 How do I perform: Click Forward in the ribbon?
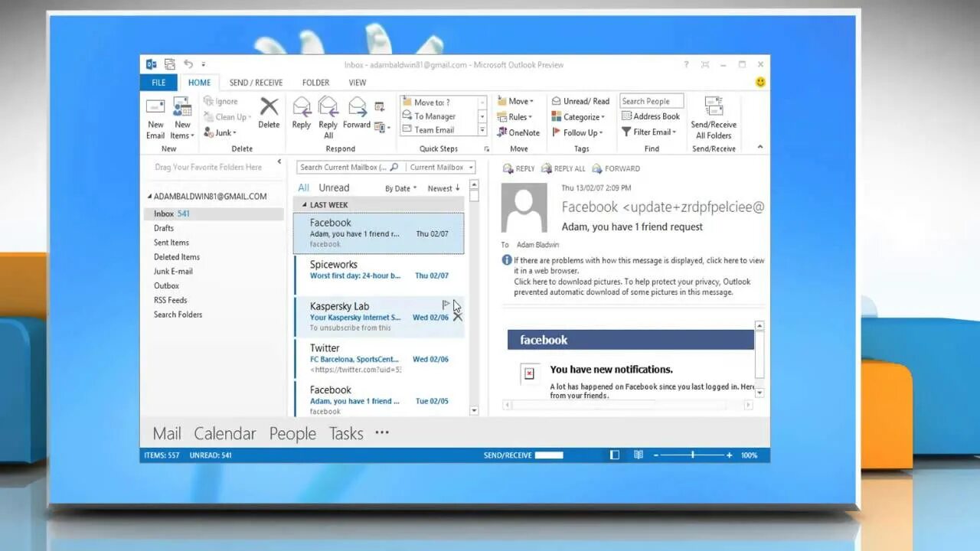pyautogui.click(x=357, y=112)
